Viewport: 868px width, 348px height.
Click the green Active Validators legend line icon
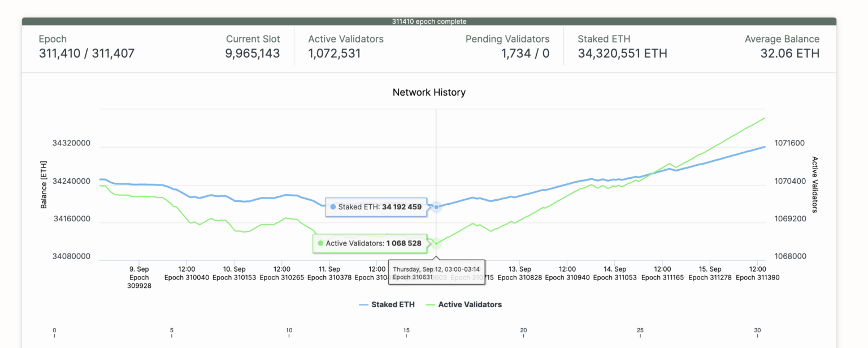coord(430,305)
